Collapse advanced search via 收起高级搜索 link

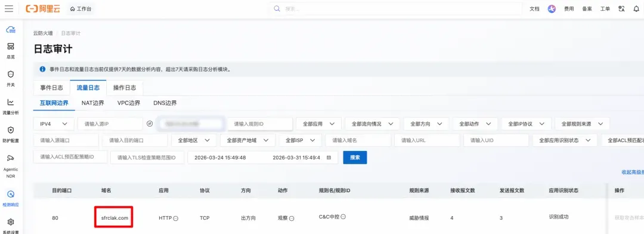(633, 173)
